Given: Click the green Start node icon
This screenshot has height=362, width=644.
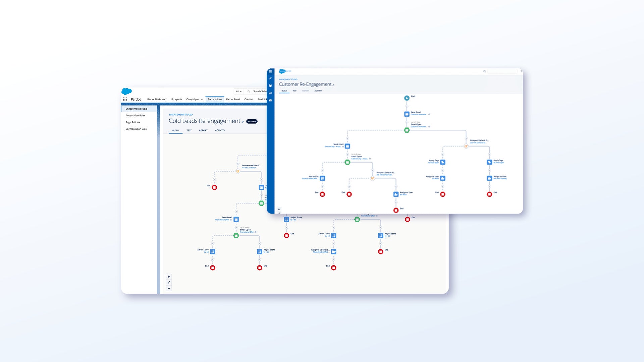Looking at the screenshot, I should 407,98.
